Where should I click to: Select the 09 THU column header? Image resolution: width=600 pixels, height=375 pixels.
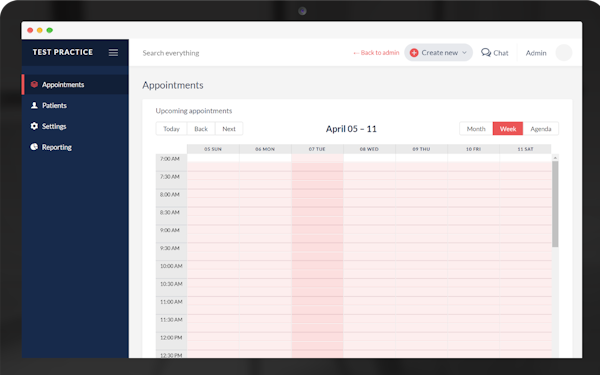(x=421, y=149)
